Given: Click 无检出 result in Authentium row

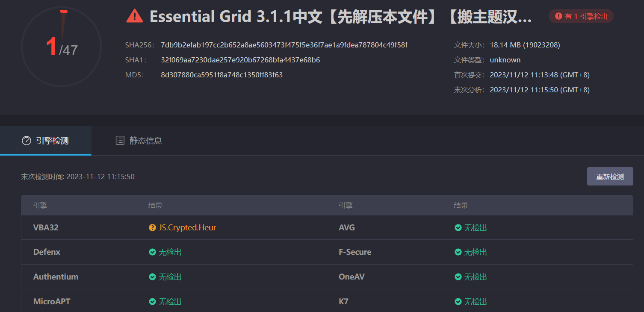Looking at the screenshot, I should pos(170,277).
